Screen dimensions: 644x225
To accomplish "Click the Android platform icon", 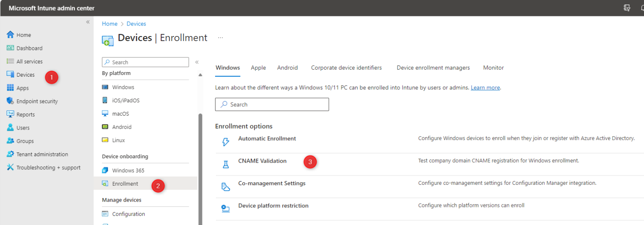I will (x=105, y=127).
